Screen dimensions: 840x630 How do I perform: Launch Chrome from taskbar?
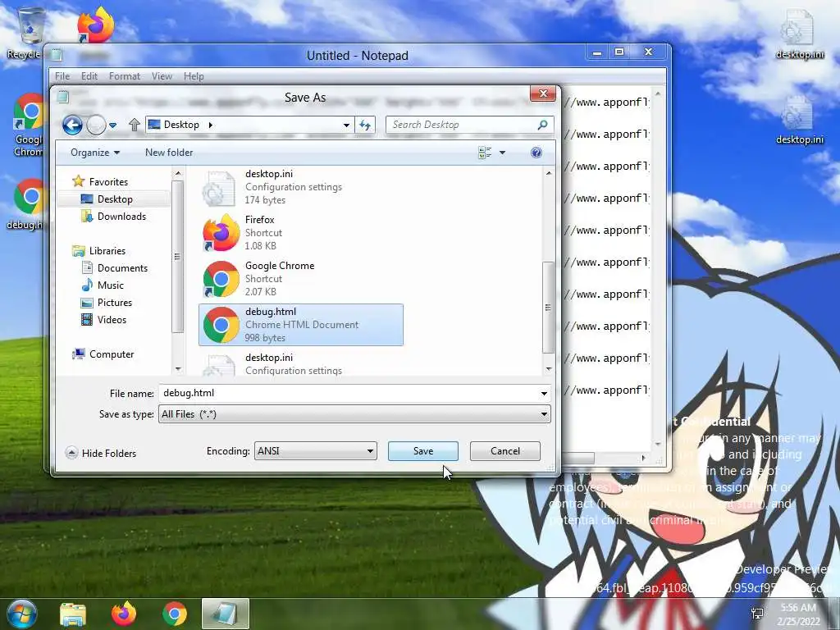pos(175,614)
